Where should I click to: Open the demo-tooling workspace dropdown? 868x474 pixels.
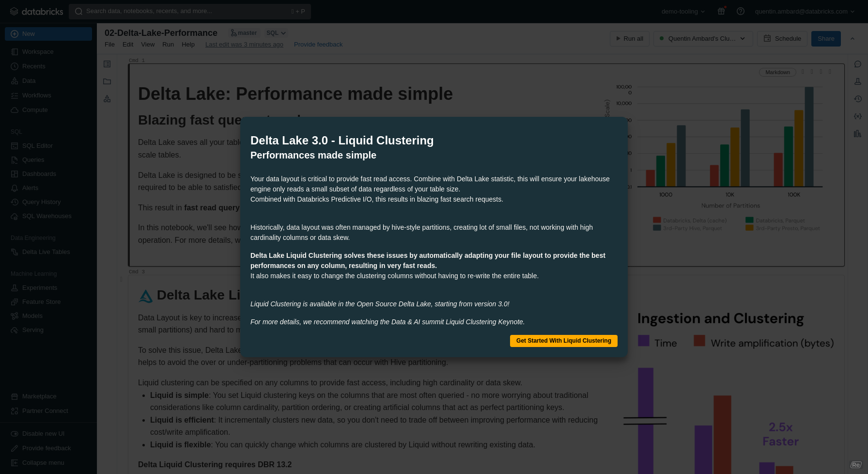coord(682,11)
